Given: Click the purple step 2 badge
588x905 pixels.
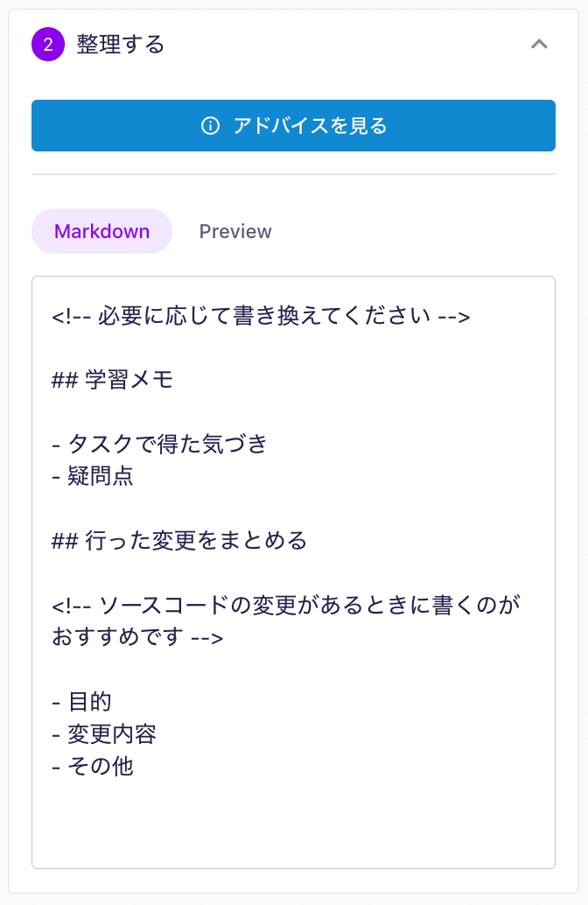Looking at the screenshot, I should [48, 45].
